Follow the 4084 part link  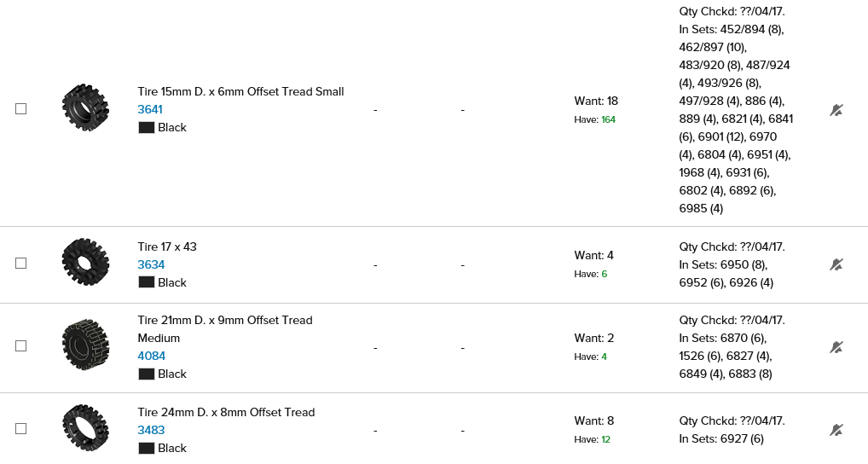[x=152, y=356]
